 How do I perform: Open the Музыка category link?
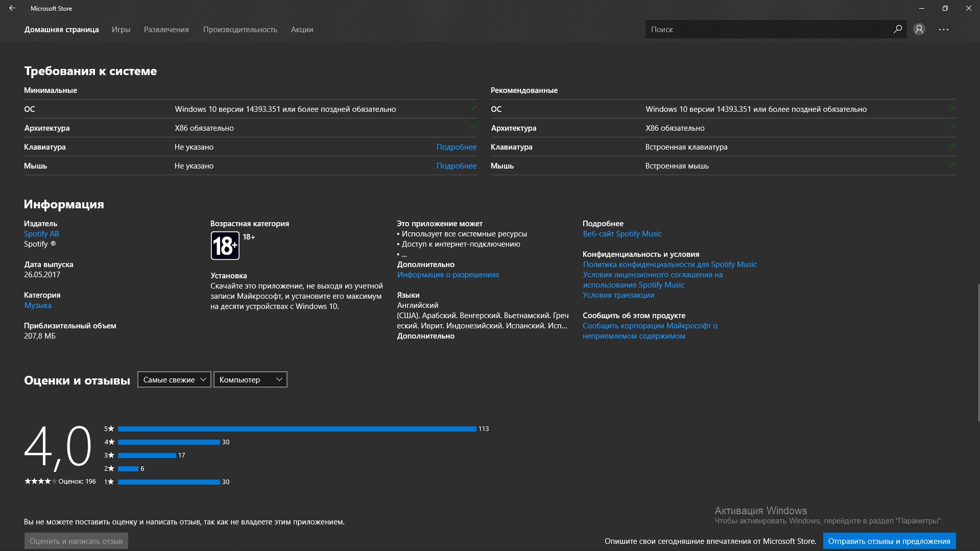(38, 305)
